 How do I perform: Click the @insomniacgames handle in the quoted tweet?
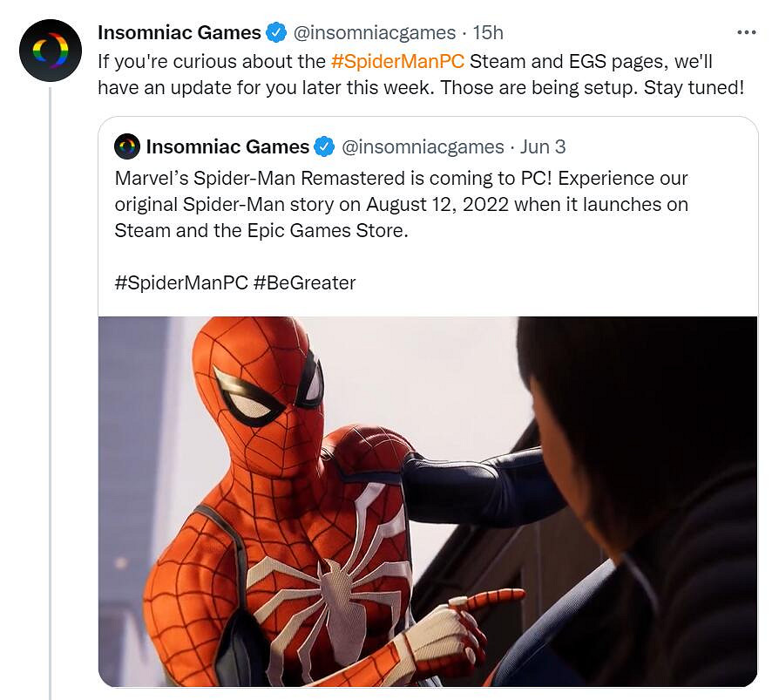pos(423,146)
